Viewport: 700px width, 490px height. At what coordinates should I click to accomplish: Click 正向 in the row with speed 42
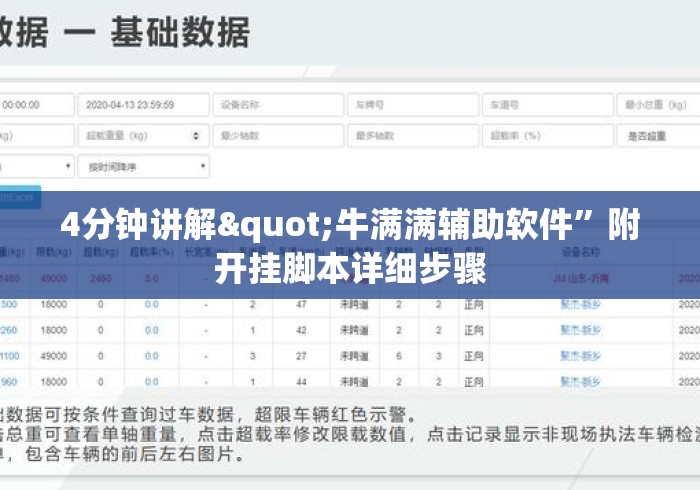click(x=474, y=330)
